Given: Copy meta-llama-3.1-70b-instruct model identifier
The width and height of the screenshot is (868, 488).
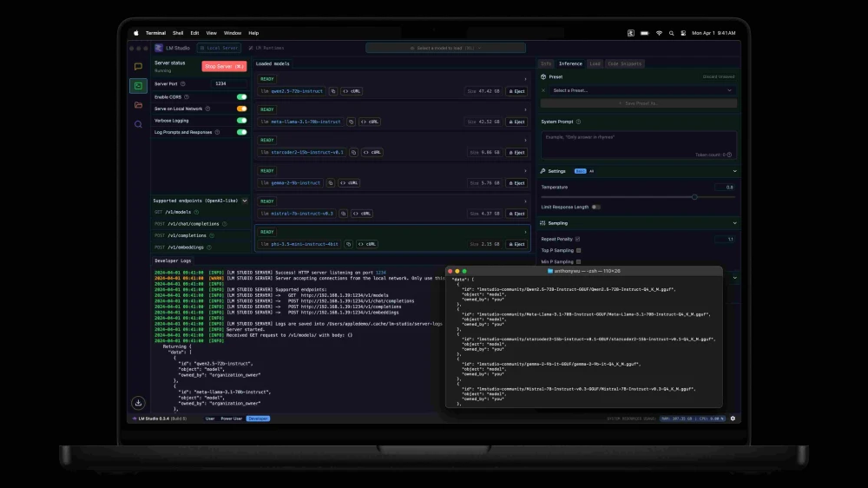Looking at the screenshot, I should tap(351, 122).
